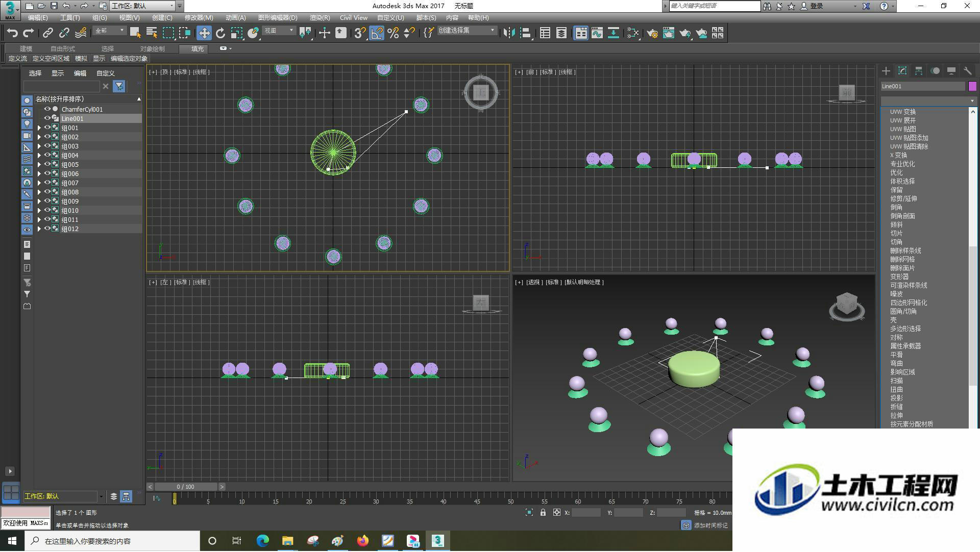Click the Line001 object color swatch
This screenshot has width=980, height=552.
tap(972, 86)
